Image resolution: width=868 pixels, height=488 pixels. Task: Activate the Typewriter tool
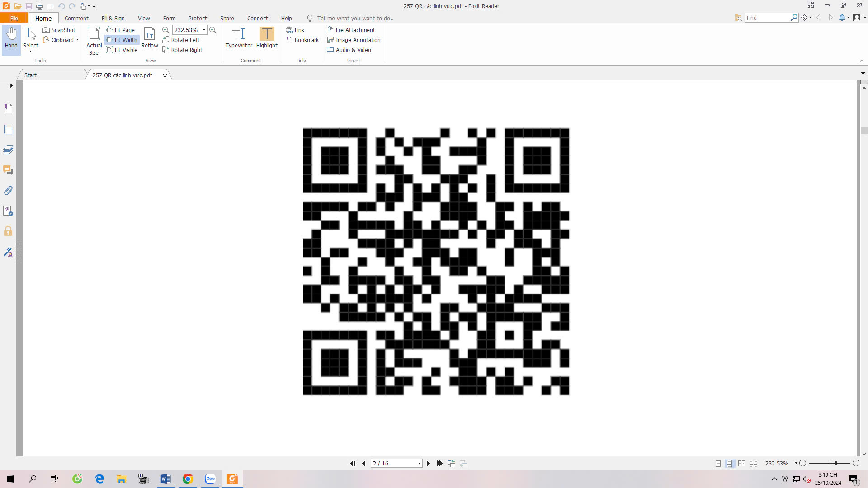coord(239,38)
